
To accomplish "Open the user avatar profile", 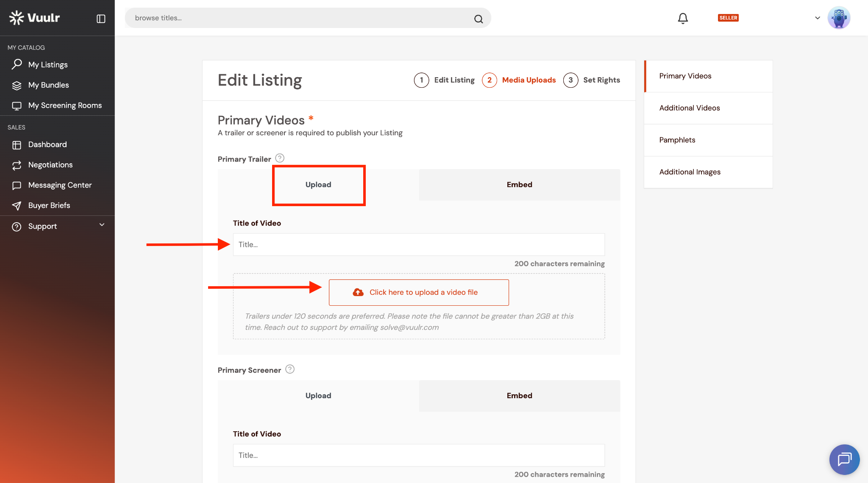I will tap(839, 18).
